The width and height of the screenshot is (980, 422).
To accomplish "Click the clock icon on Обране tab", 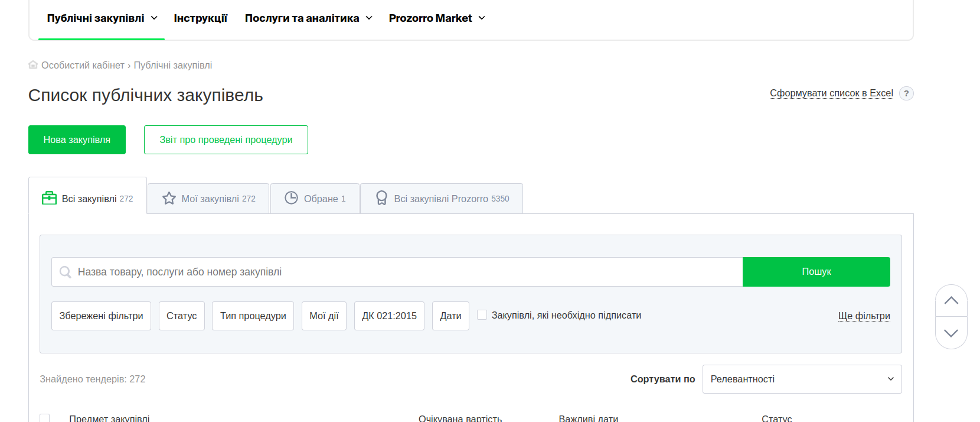I will tap(291, 198).
